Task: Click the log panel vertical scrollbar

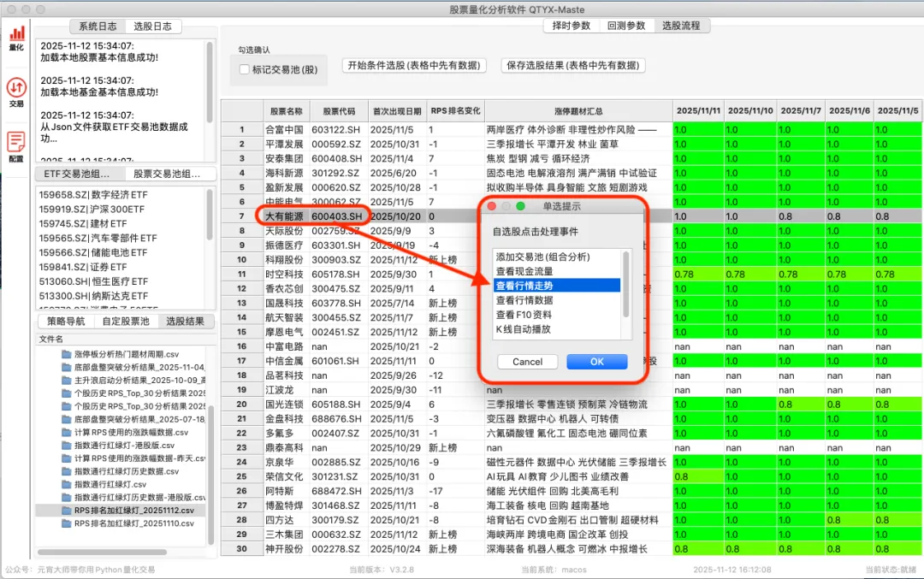Action: point(210,82)
